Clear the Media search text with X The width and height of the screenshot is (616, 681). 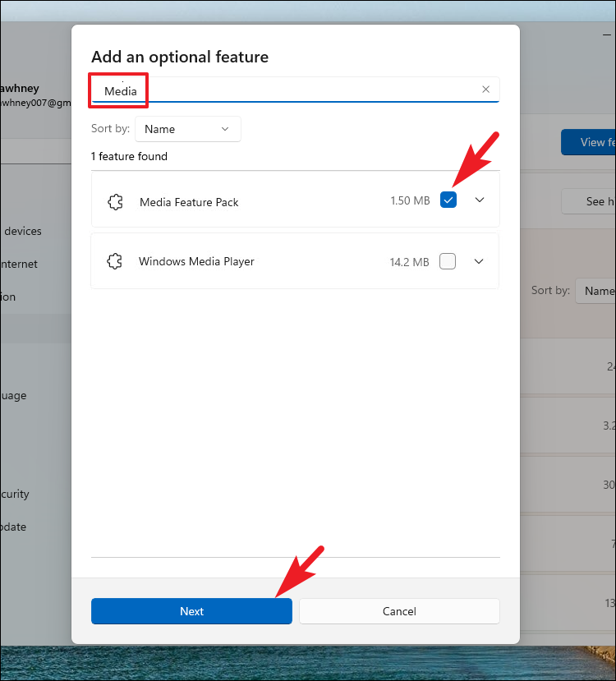(x=485, y=89)
